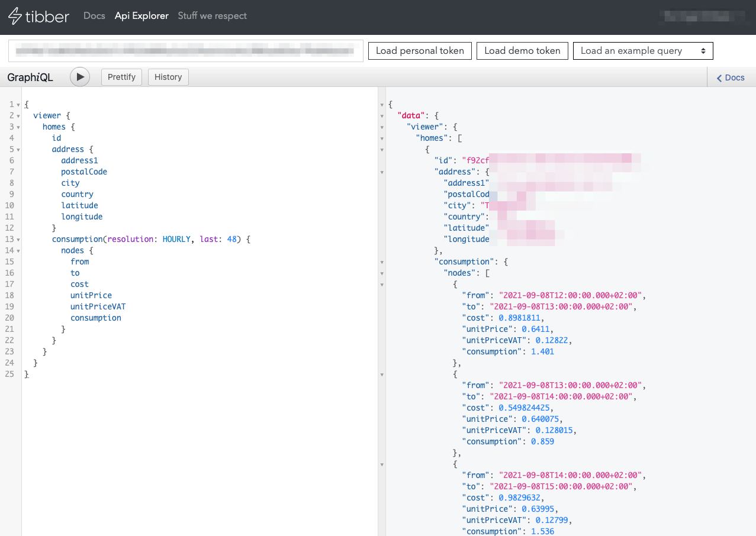Screen dimensions: 756x536
Task: Prettify the query code
Action: (121, 77)
